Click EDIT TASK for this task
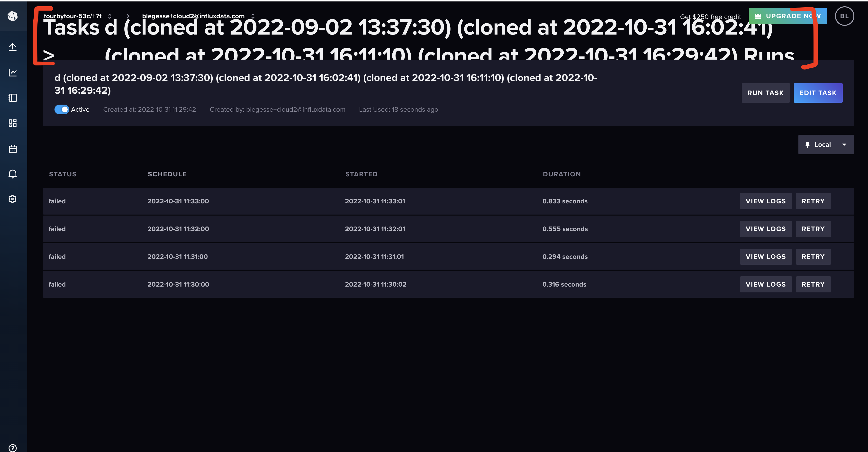The image size is (868, 452). tap(818, 93)
